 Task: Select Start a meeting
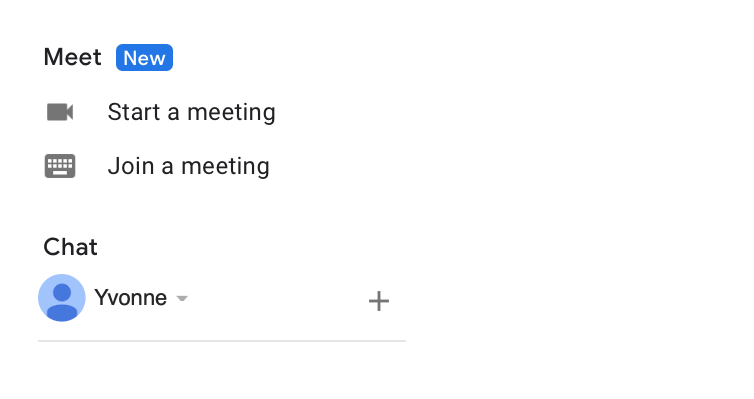coord(191,112)
